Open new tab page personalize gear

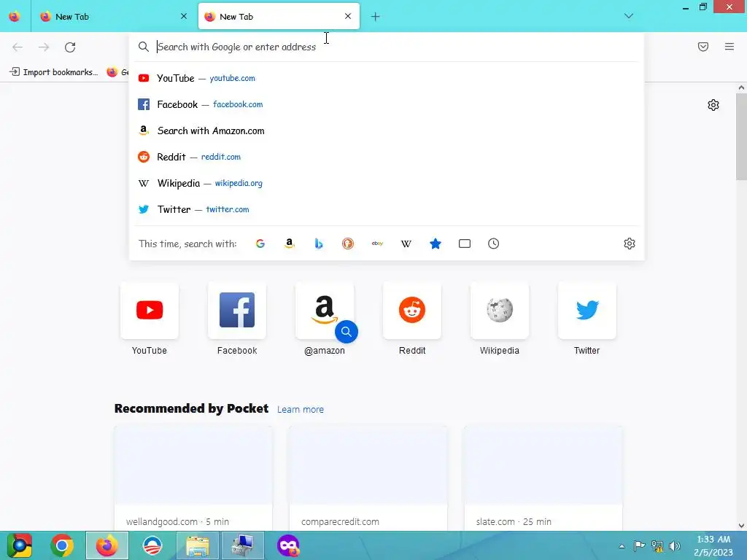click(713, 105)
